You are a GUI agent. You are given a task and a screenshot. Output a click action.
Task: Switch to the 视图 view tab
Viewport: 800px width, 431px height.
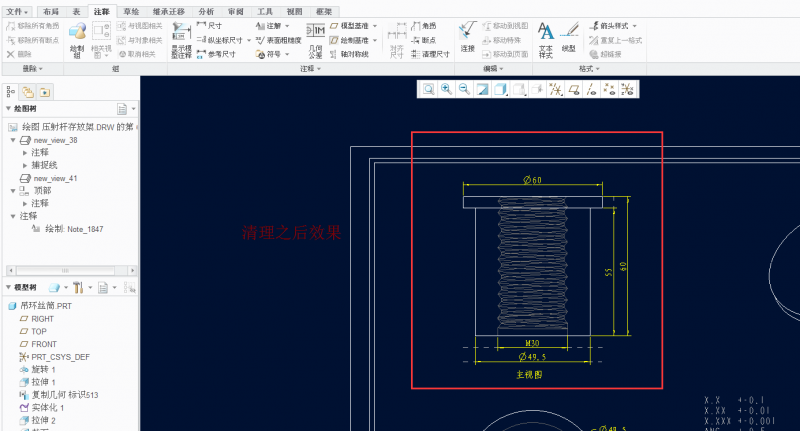(x=294, y=11)
